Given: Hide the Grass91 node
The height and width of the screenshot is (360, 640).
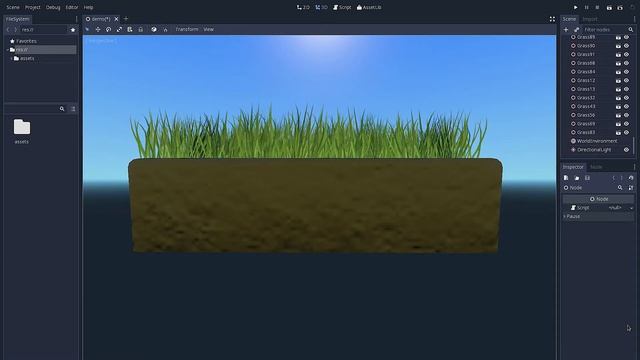Looking at the screenshot, I should 627,54.
